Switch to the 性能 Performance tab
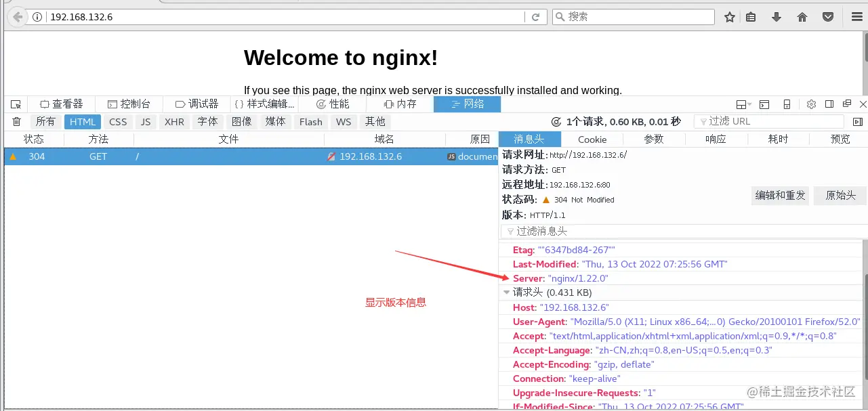Viewport: 868px width, 411px height. pos(332,104)
